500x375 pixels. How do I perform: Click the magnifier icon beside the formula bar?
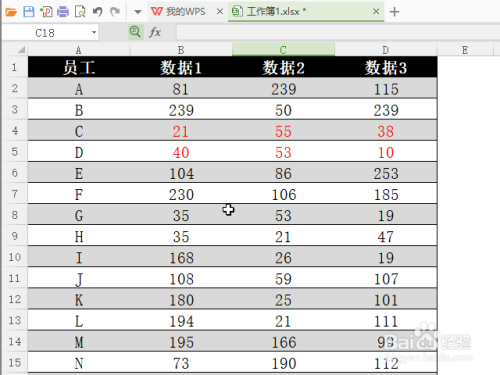[135, 32]
